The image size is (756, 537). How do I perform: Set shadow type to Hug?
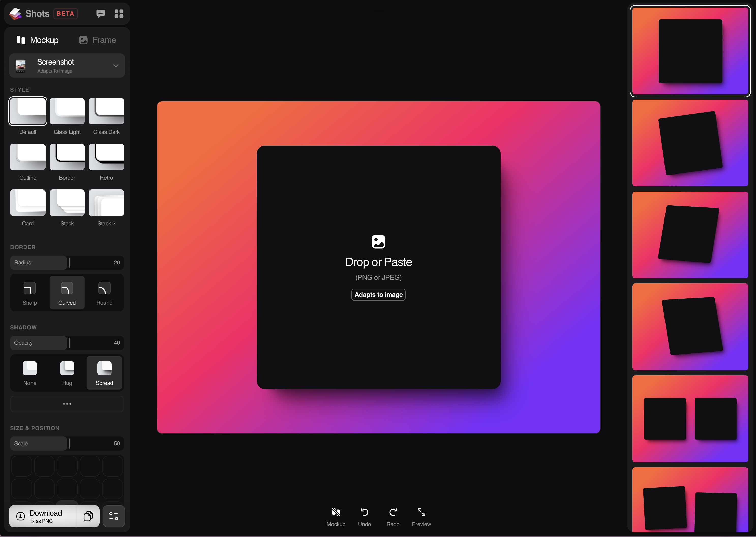click(x=67, y=373)
